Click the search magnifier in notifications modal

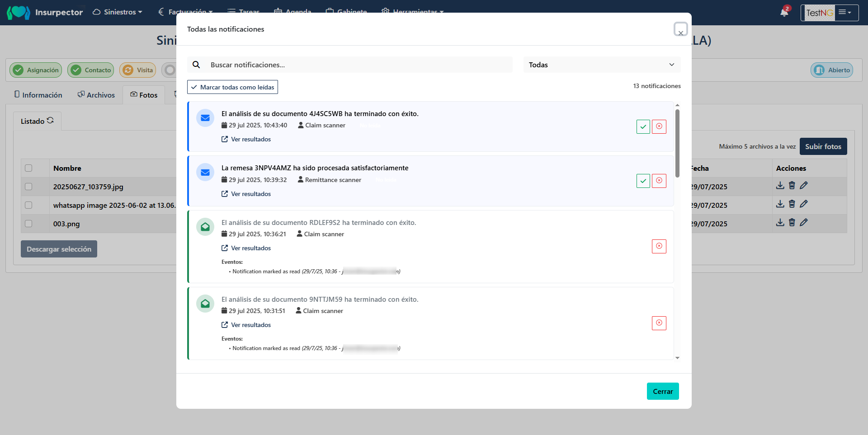click(x=197, y=65)
